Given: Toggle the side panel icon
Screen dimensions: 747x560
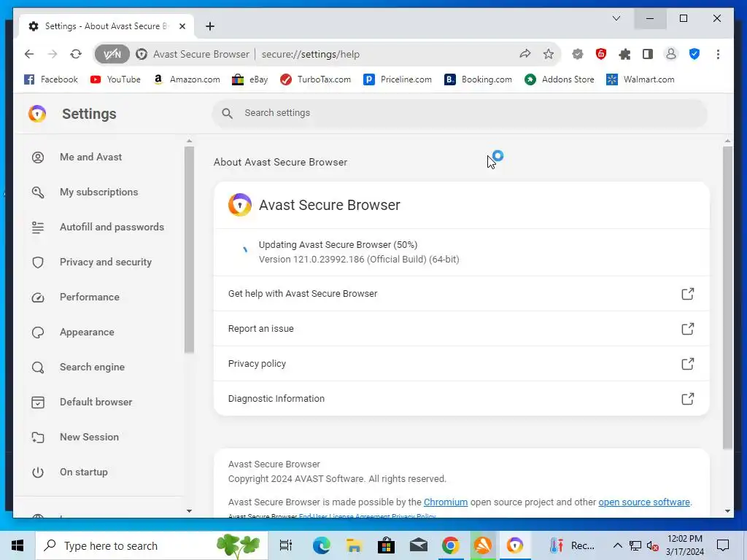Looking at the screenshot, I should (648, 54).
